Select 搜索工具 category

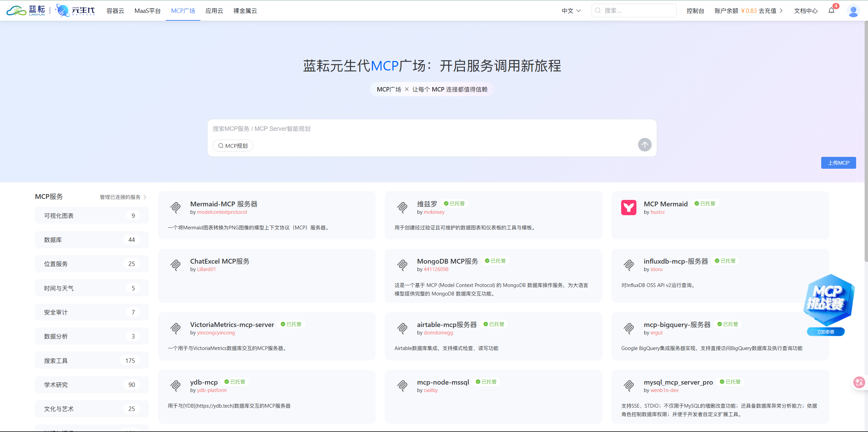[x=92, y=361]
